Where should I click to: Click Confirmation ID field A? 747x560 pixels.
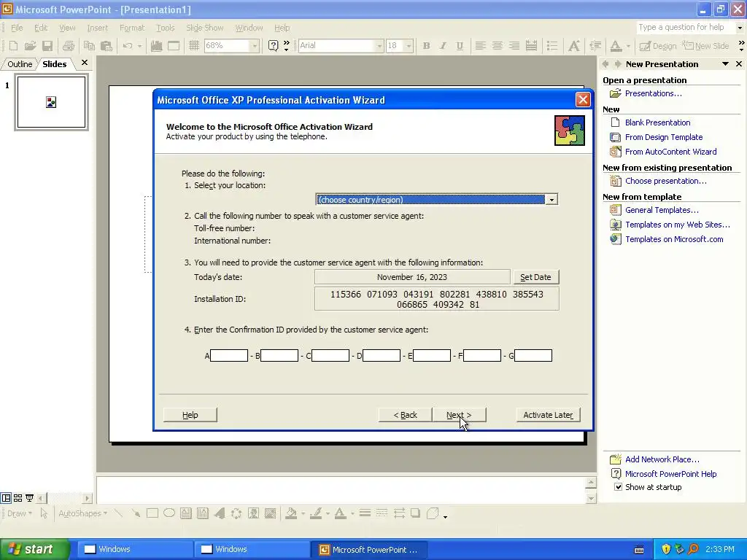coord(229,355)
